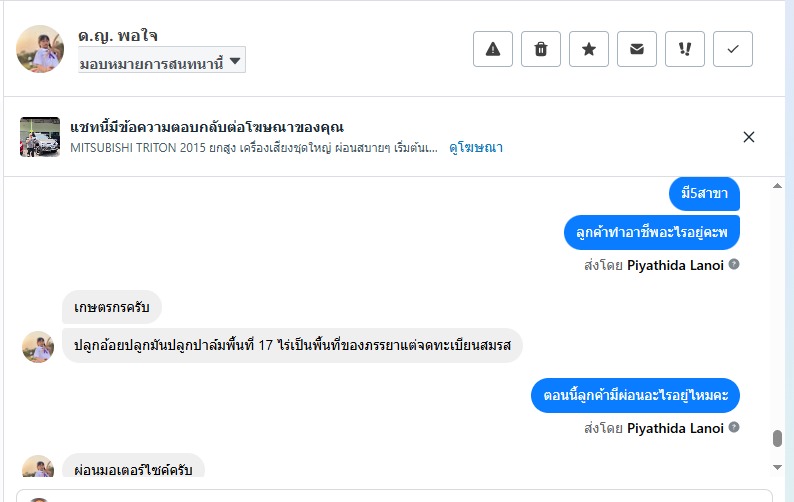This screenshot has height=502, width=794.
Task: Star this conversation with star icon
Action: tap(589, 49)
